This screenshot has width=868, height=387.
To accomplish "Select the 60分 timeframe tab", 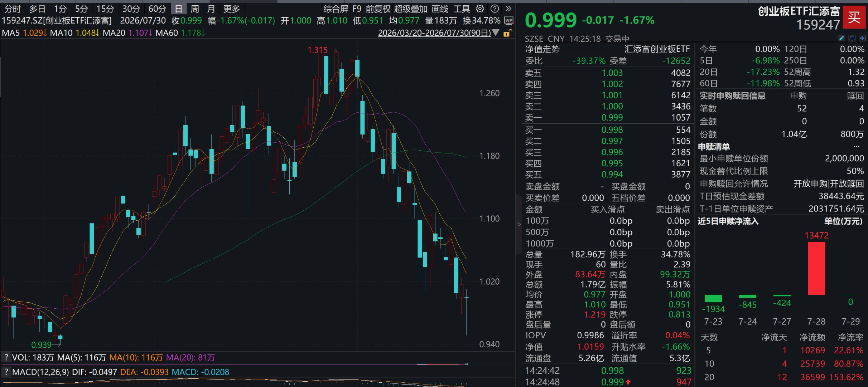I will point(157,9).
